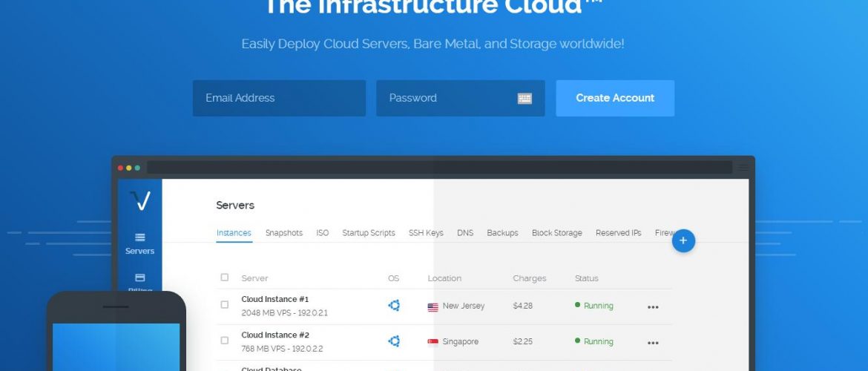Click the US flag next to New Jersey

(x=433, y=306)
